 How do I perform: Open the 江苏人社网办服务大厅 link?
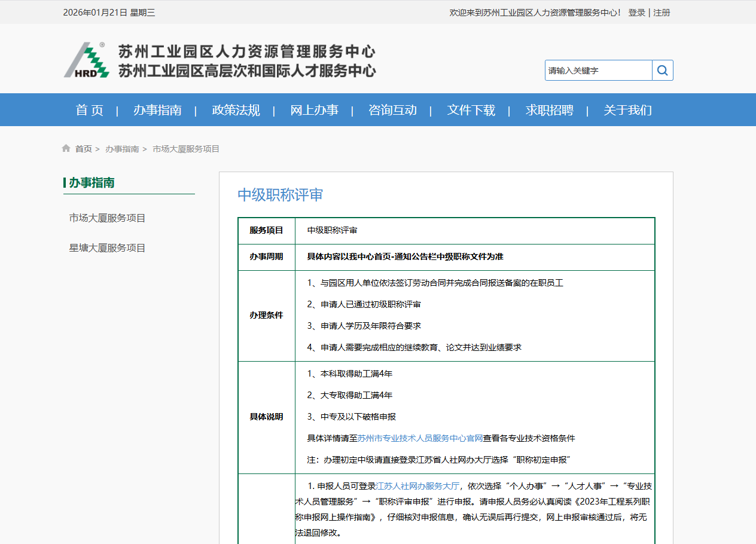pyautogui.click(x=417, y=486)
